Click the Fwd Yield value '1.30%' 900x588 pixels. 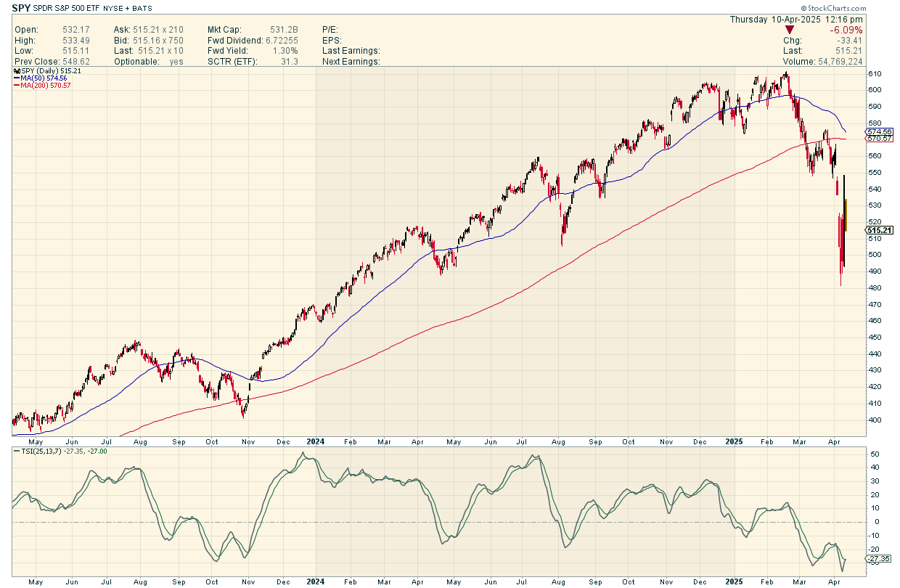(x=285, y=51)
